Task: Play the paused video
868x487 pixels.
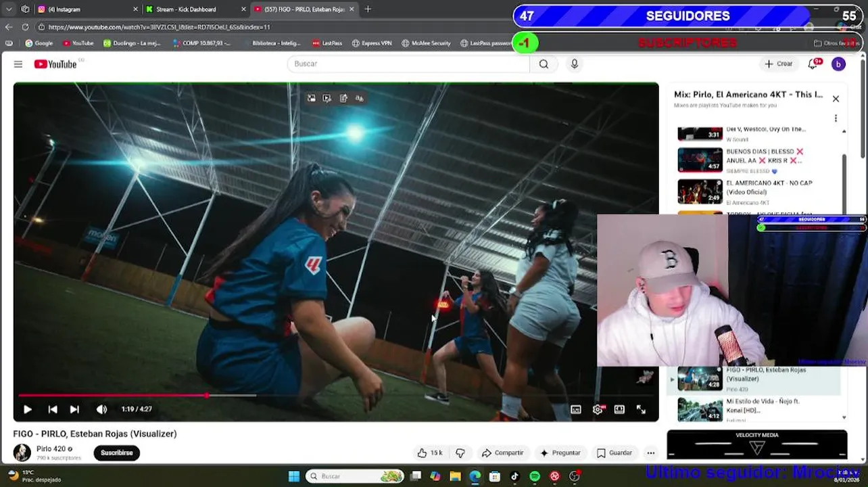Action: (28, 409)
